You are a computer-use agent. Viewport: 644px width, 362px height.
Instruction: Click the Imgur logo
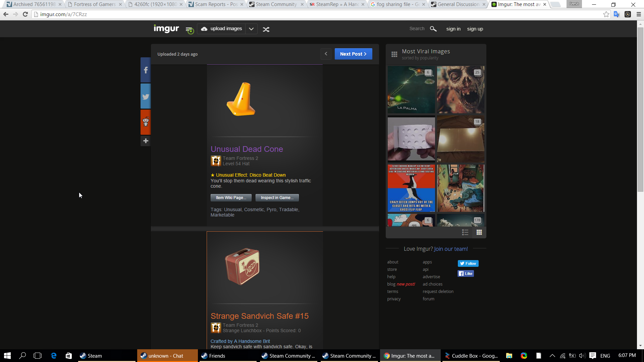click(166, 29)
